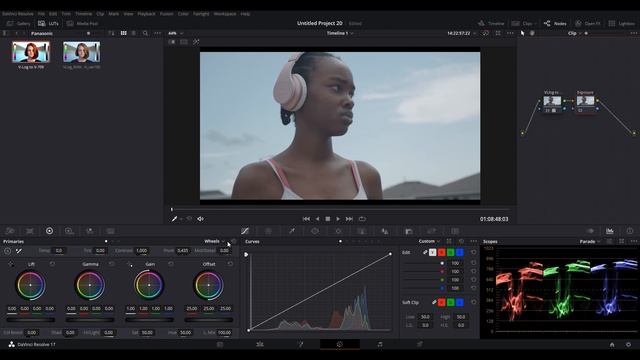This screenshot has height=360, width=640.
Task: Stop playback
Action: (x=328, y=219)
